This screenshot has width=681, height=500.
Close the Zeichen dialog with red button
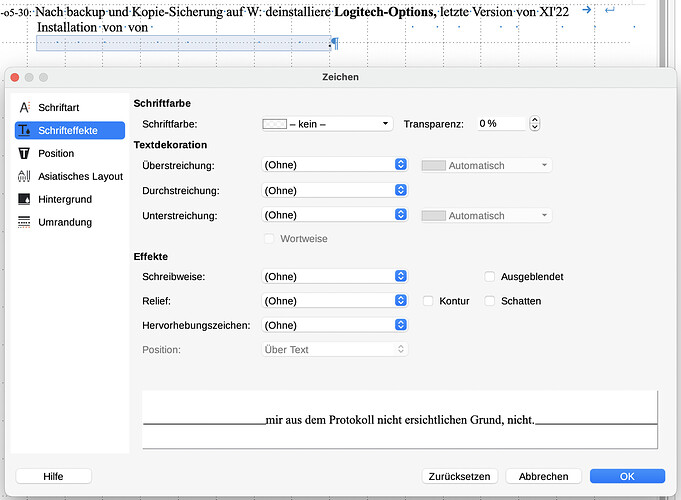[x=15, y=77]
